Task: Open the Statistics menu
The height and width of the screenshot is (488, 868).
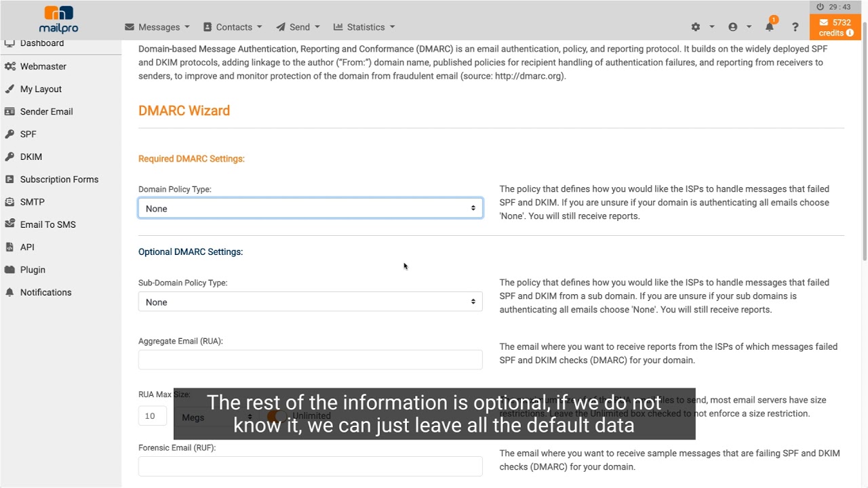Action: point(364,27)
